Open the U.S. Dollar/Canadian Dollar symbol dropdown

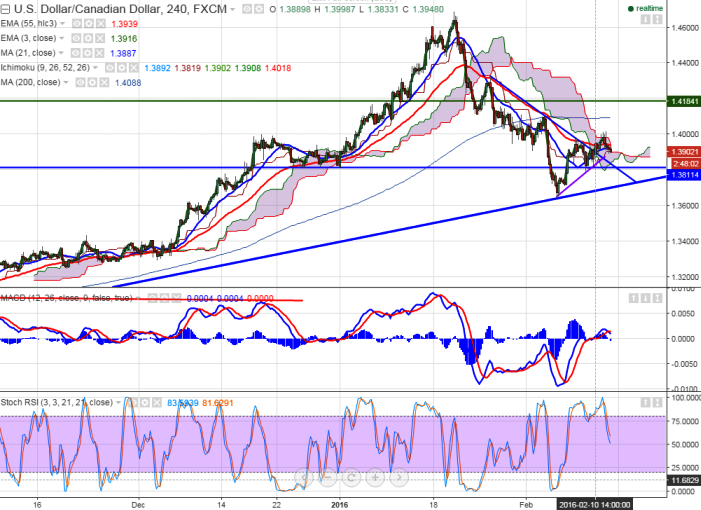coord(232,9)
